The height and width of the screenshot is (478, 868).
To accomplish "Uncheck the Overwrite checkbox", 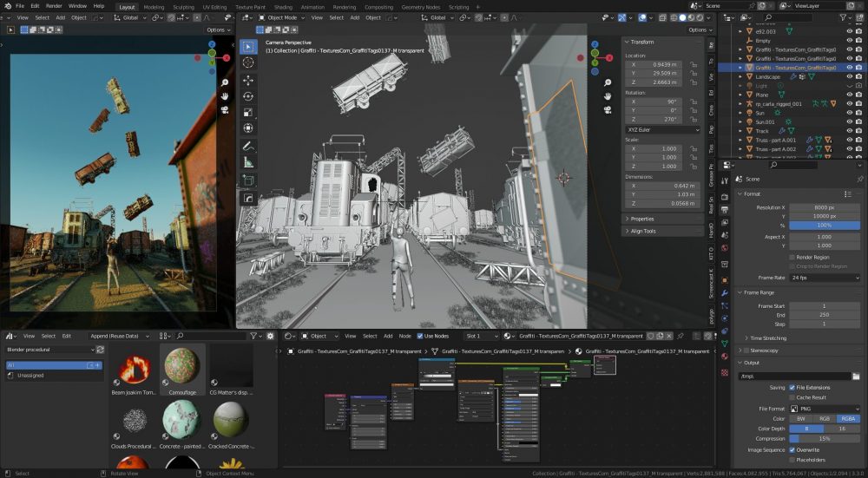I will tap(792, 449).
